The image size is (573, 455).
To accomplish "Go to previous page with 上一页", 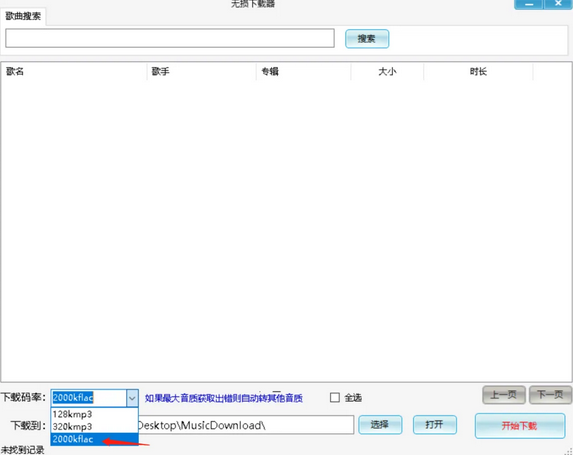I will click(x=504, y=395).
